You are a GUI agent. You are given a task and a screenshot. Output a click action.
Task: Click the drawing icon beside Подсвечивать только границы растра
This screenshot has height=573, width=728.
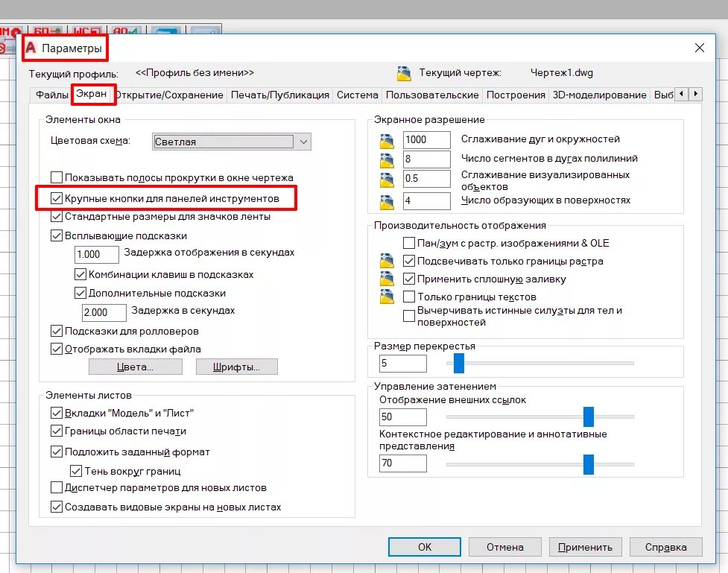pos(387,261)
